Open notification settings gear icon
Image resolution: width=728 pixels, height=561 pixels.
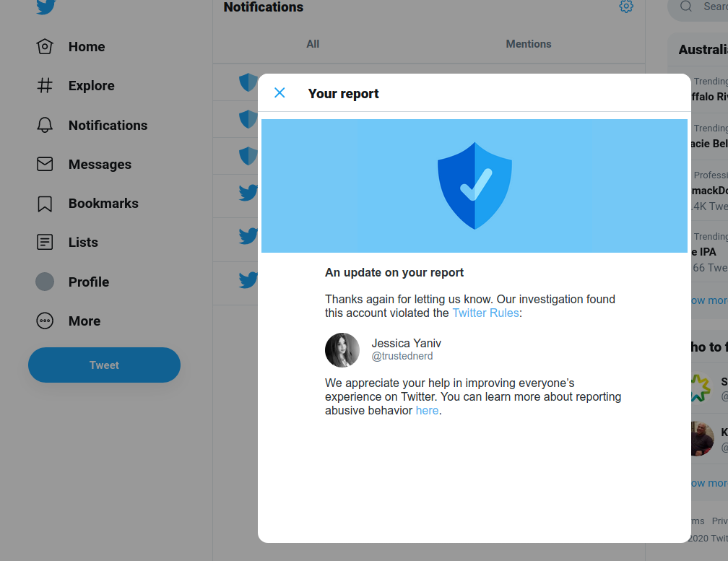click(x=626, y=6)
